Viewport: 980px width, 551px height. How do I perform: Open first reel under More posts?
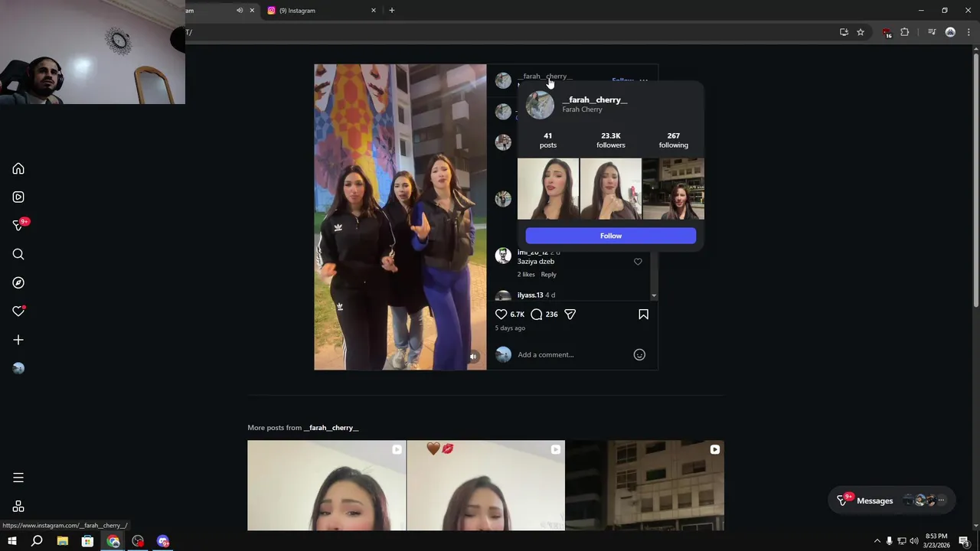tap(326, 485)
